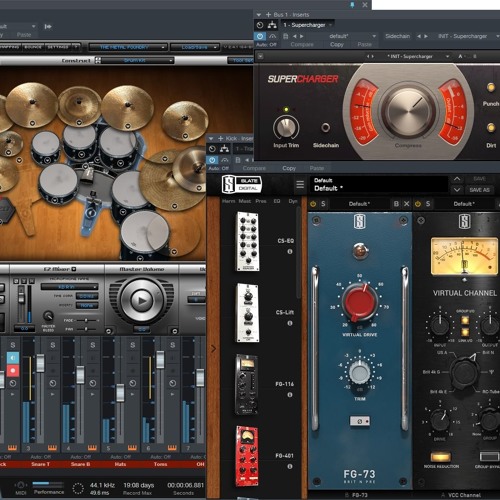Open the hamburger menu in Slate Digital rack
The image size is (500, 500).
click(300, 184)
